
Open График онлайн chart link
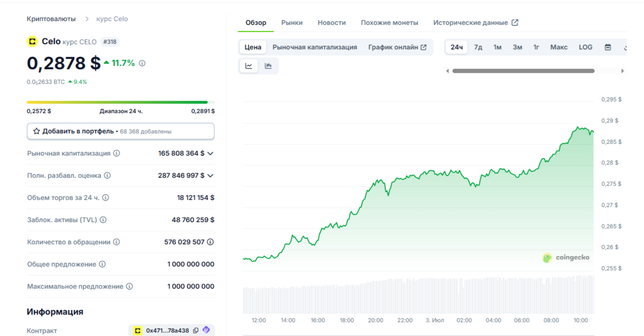(x=397, y=47)
